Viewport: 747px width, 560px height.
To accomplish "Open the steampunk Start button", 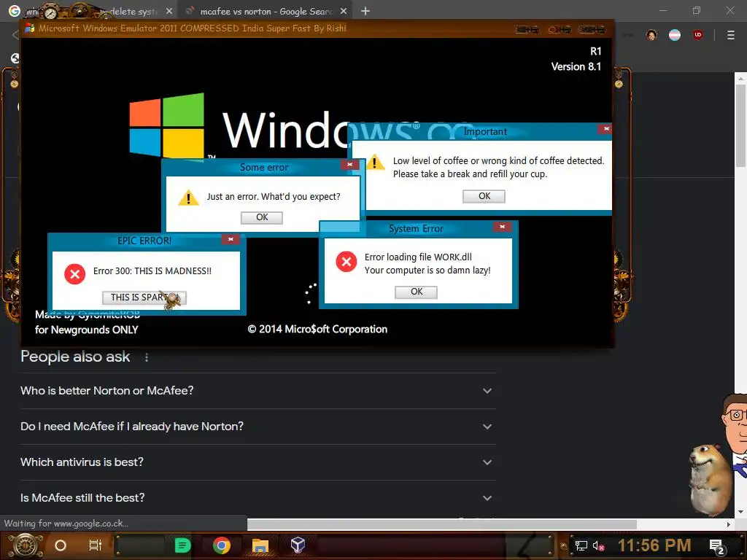I will pyautogui.click(x=25, y=545).
